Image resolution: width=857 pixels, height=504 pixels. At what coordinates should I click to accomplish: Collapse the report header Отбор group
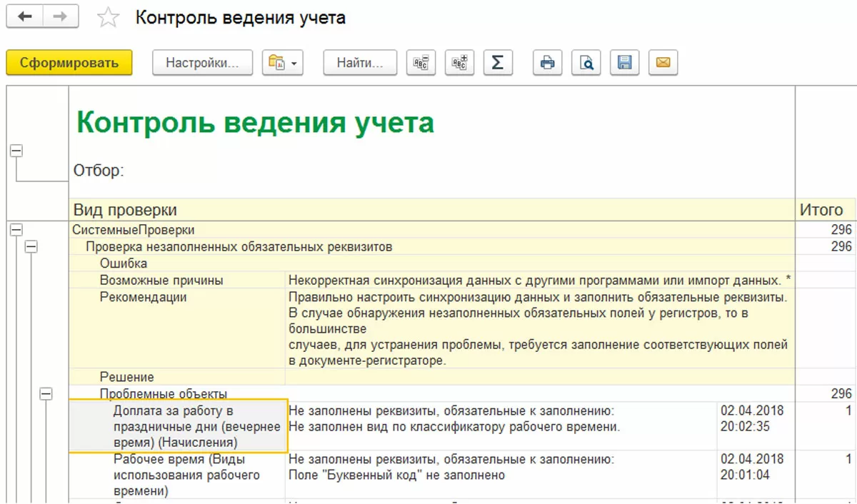tap(16, 151)
